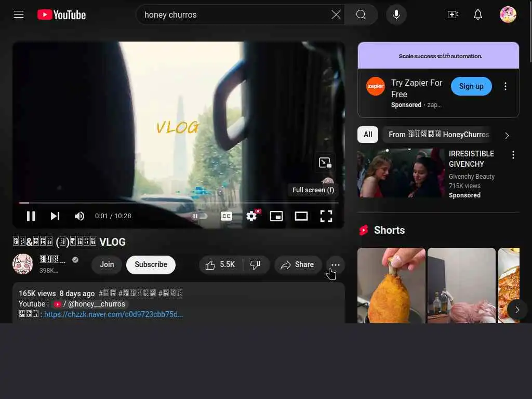Enable the miniplayer
The height and width of the screenshot is (399, 532).
276,216
